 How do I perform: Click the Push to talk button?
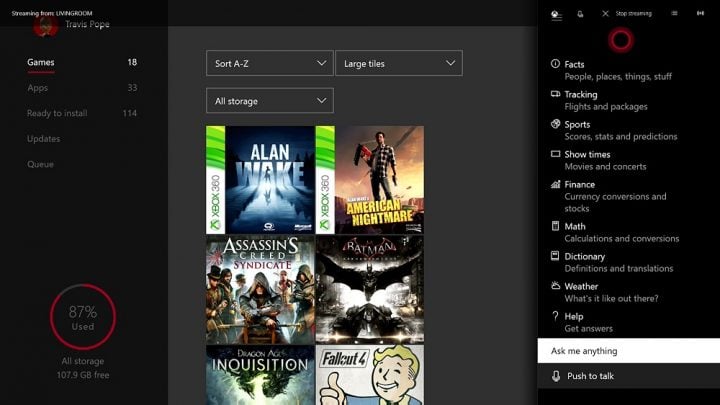coord(629,376)
